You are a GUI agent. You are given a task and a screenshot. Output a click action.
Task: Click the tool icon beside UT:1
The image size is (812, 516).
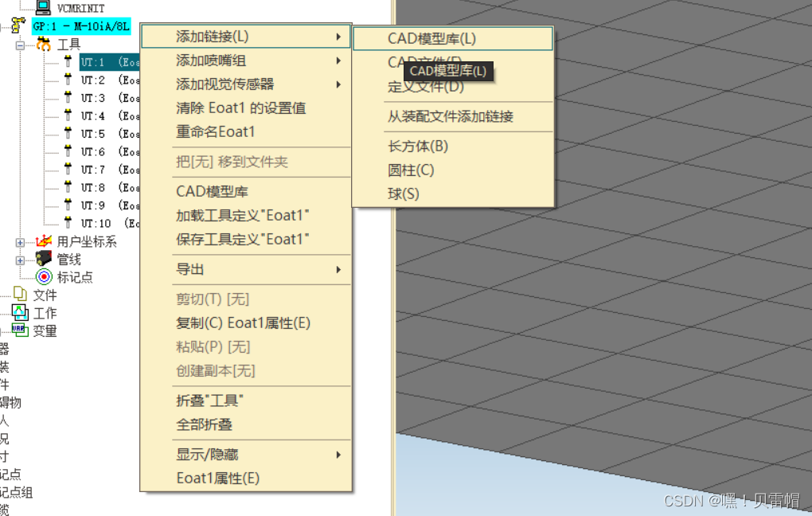tap(68, 61)
